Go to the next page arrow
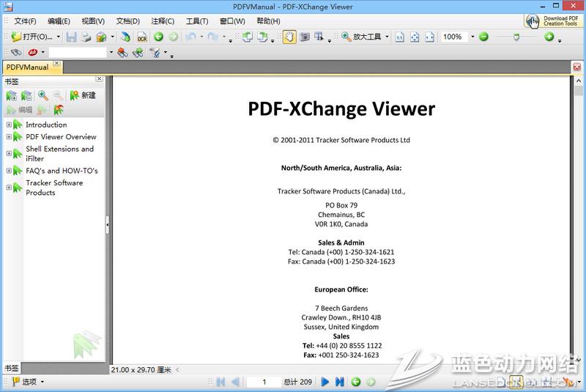 (x=325, y=382)
